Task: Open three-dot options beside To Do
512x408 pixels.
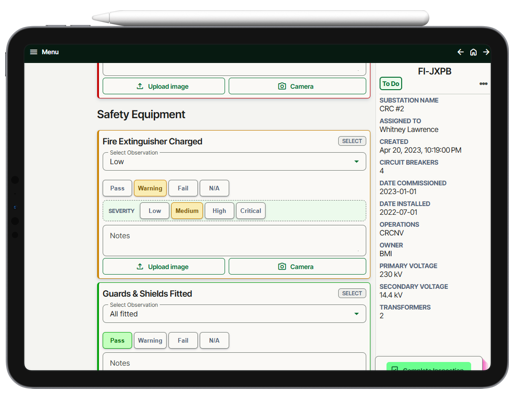Action: (483, 84)
